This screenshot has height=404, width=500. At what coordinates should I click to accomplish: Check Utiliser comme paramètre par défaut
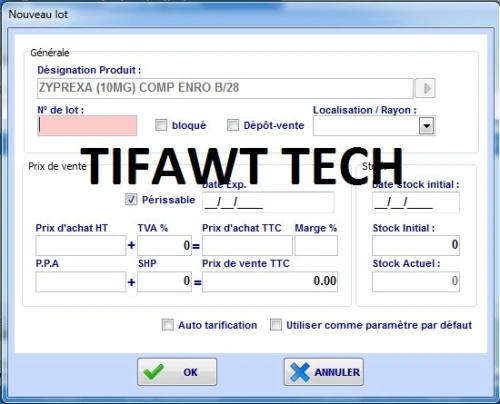tap(276, 325)
